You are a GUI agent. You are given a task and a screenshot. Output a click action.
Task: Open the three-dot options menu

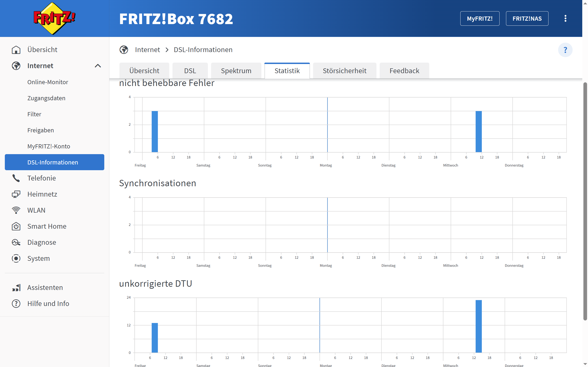pyautogui.click(x=565, y=18)
